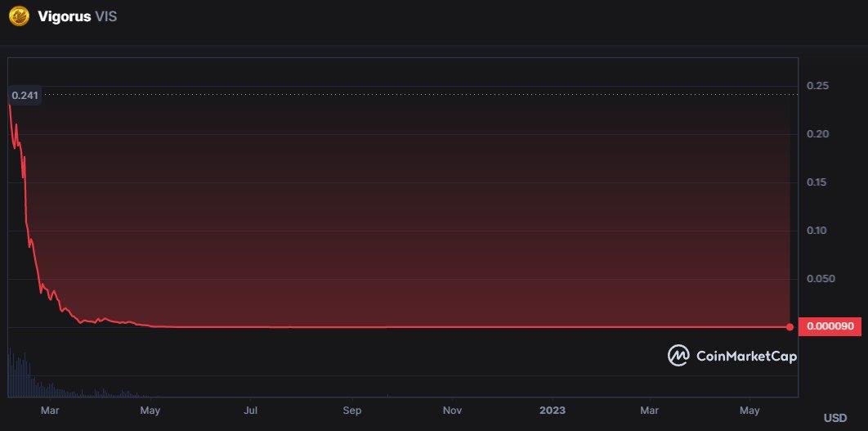Click the 0.10 price axis label

coord(817,231)
